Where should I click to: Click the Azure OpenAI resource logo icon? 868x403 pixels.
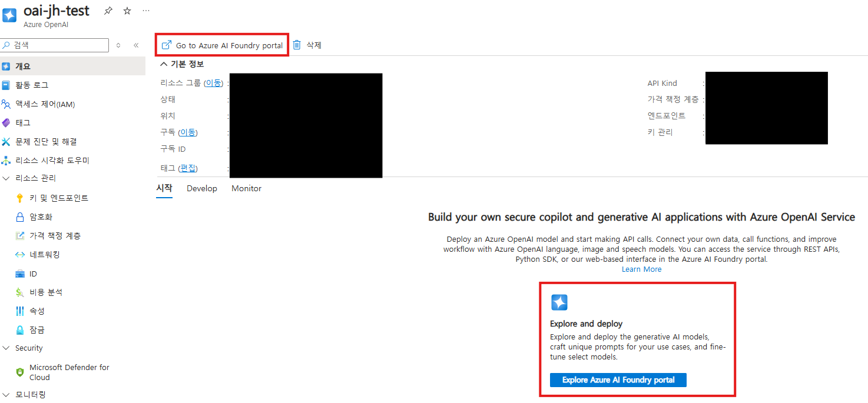(x=9, y=15)
